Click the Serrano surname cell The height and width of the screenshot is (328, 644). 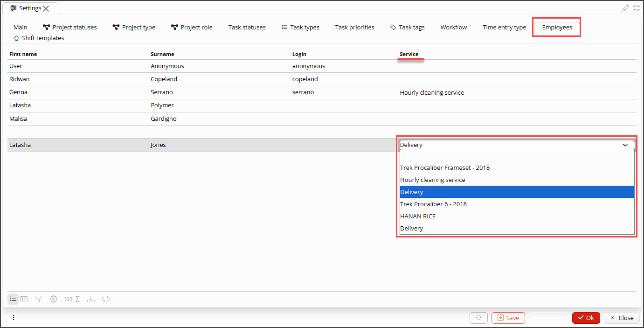pos(162,92)
